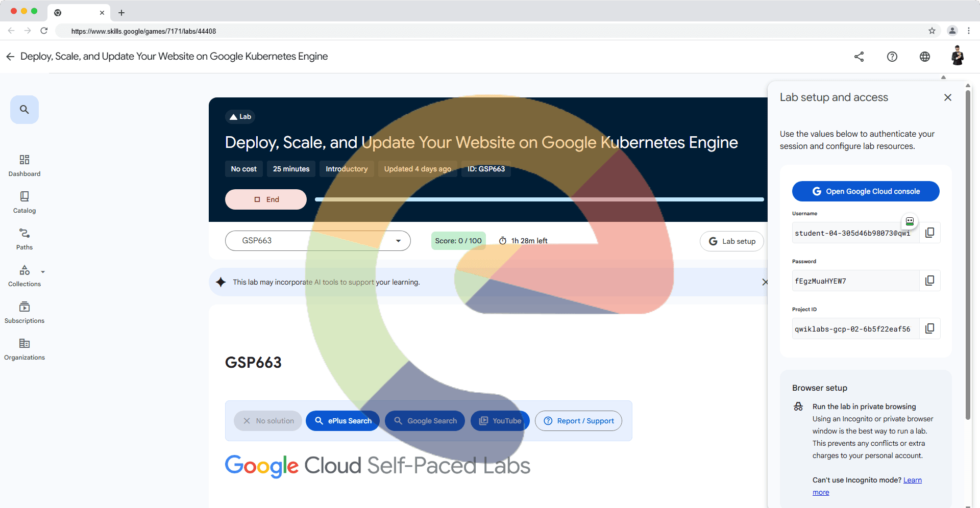Click the End lab button
980x508 pixels.
click(x=266, y=199)
